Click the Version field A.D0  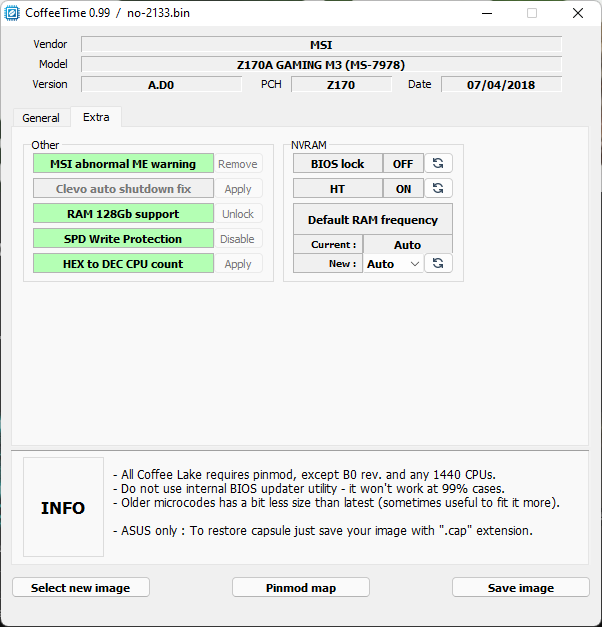[x=161, y=84]
